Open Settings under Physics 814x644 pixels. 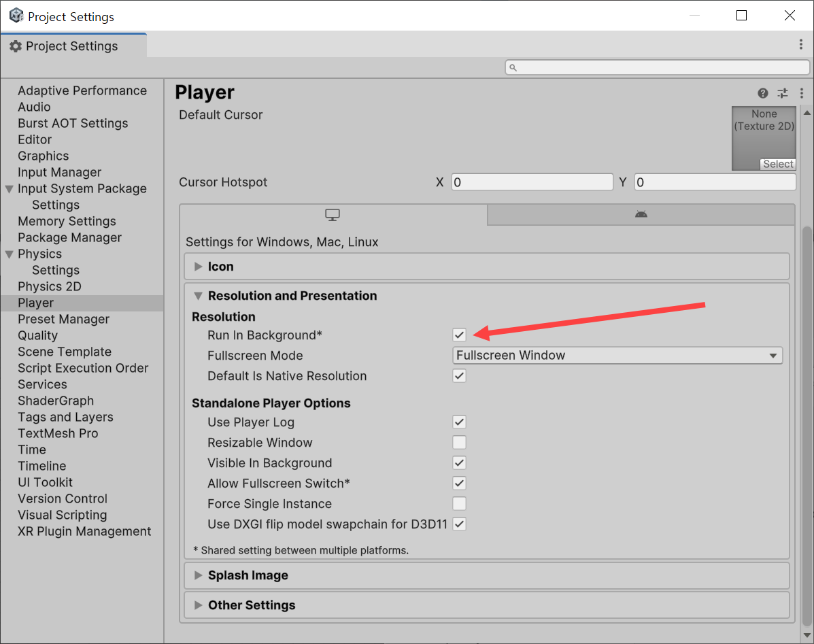56,271
